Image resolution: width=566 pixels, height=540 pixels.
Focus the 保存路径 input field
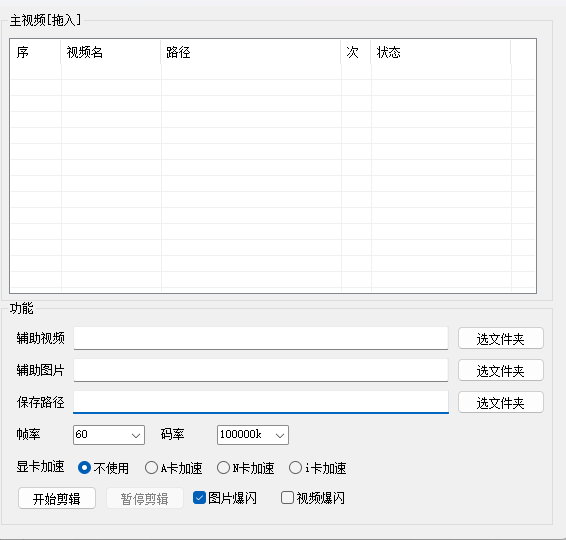pyautogui.click(x=261, y=402)
